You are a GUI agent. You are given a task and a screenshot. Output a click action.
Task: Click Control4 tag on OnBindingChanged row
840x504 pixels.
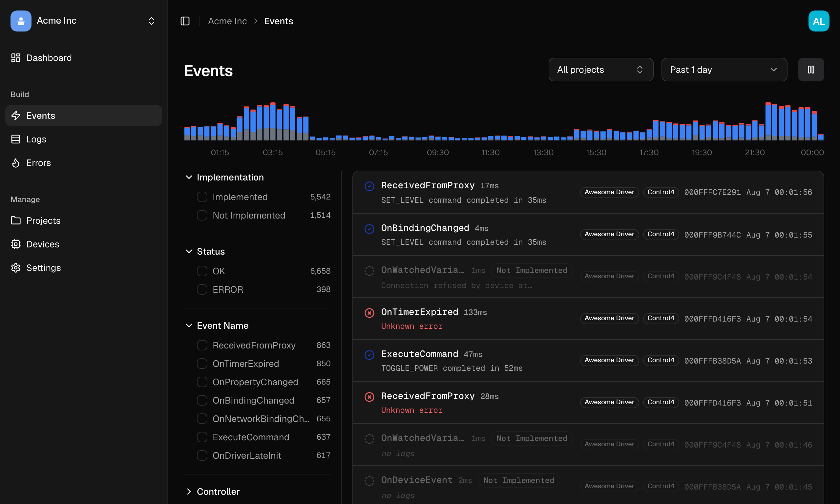[661, 234]
